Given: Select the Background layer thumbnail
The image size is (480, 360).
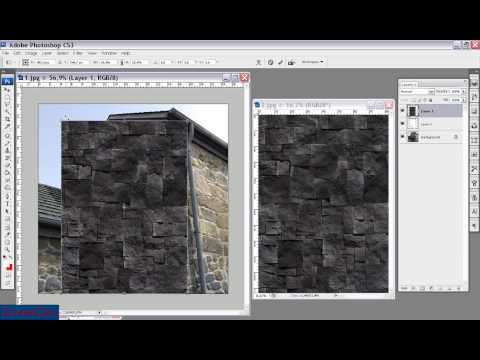Looking at the screenshot, I should click(x=413, y=137).
